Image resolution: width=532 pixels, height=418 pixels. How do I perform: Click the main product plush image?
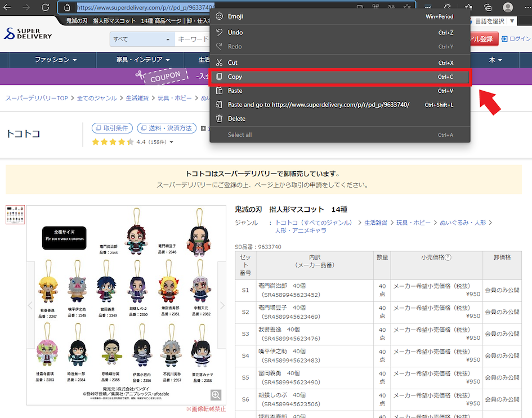click(x=126, y=305)
